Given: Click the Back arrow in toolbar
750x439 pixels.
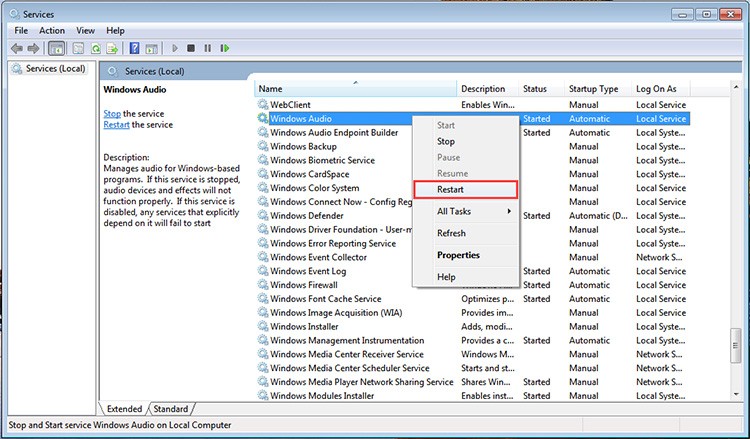Looking at the screenshot, I should [17, 48].
